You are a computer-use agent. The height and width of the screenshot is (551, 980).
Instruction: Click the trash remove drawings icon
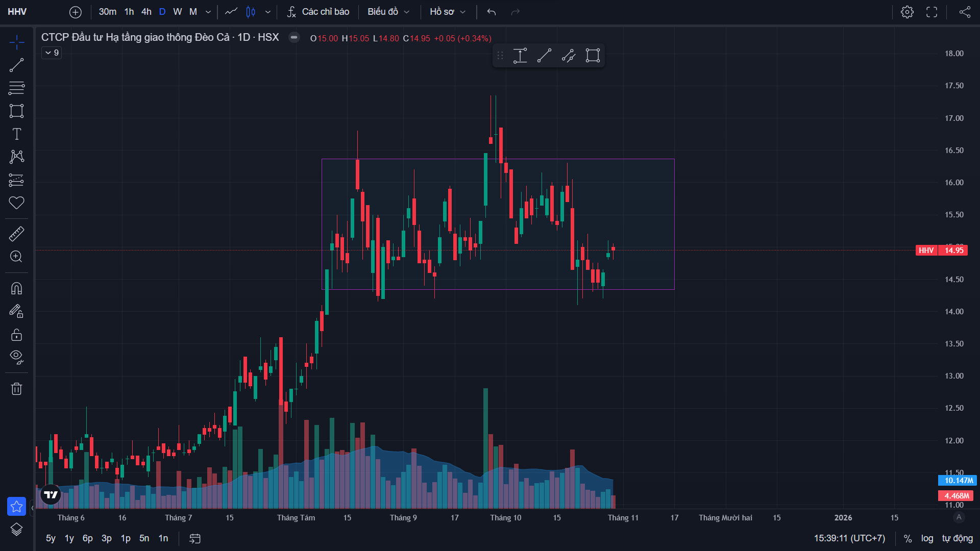click(x=16, y=389)
